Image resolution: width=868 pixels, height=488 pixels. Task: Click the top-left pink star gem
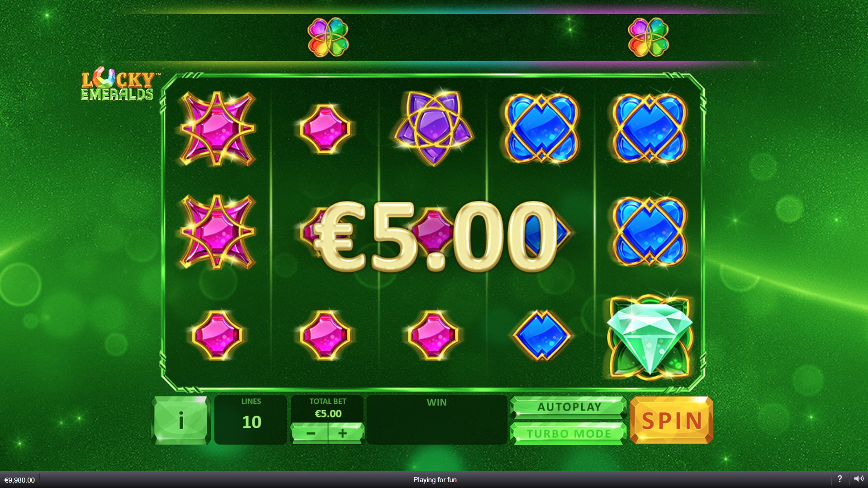pyautogui.click(x=218, y=129)
